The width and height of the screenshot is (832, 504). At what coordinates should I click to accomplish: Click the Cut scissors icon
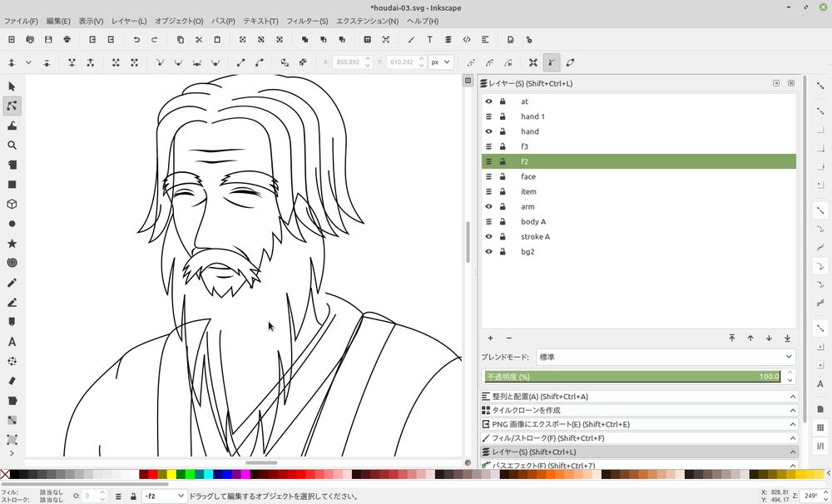pyautogui.click(x=199, y=39)
